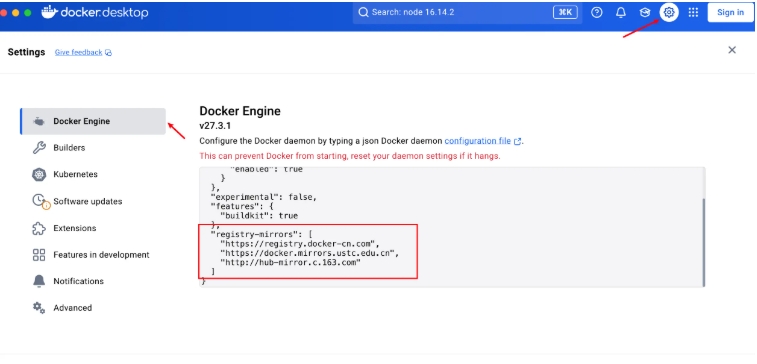Open the Learning center graduation cap icon
Viewport: 757px width, 364px height.
645,13
